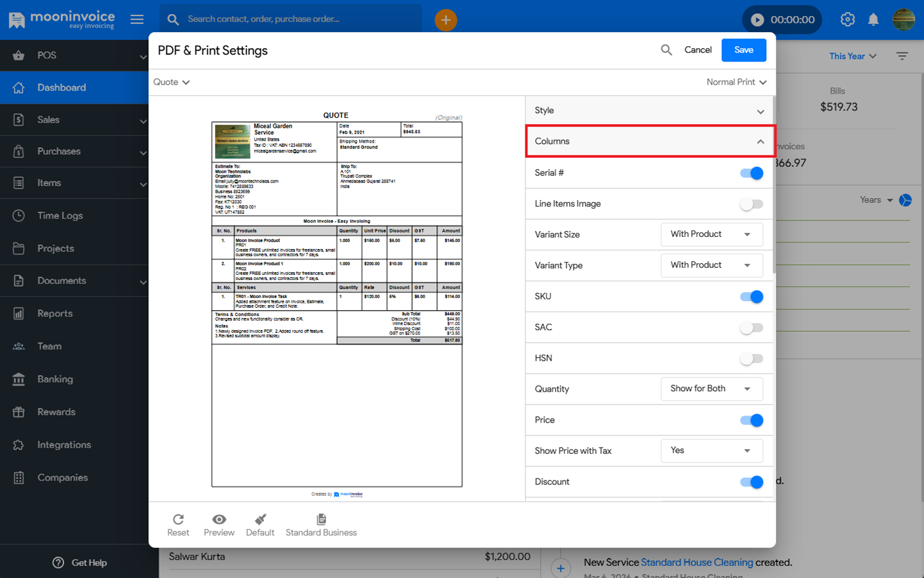Click the orange plus add button
The image size is (924, 578).
tap(445, 20)
